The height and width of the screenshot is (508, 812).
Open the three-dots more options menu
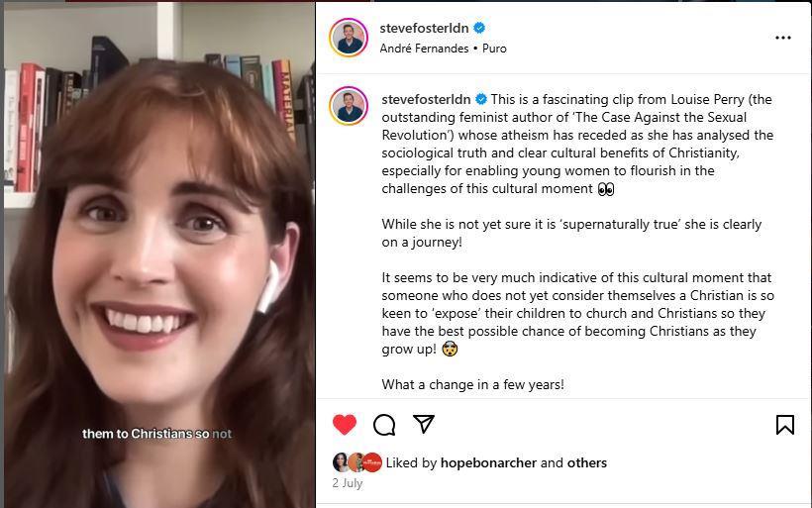tap(783, 38)
